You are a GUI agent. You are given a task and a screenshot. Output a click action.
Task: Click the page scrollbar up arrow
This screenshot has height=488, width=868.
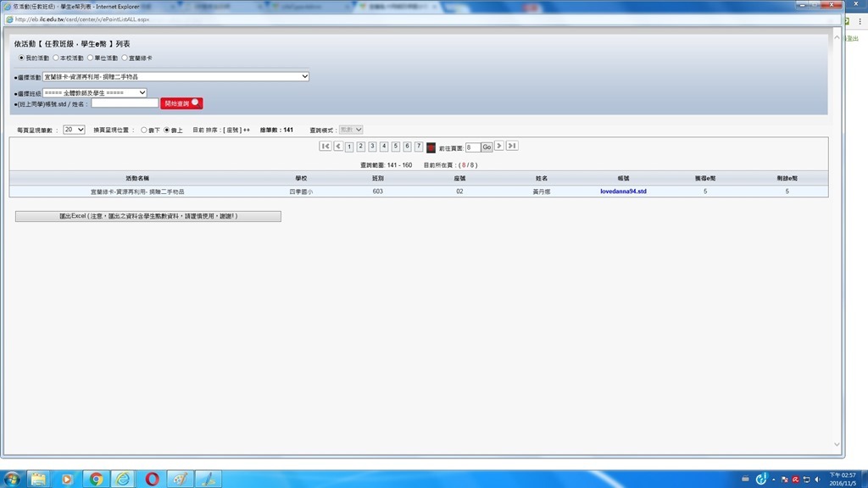pos(837,37)
